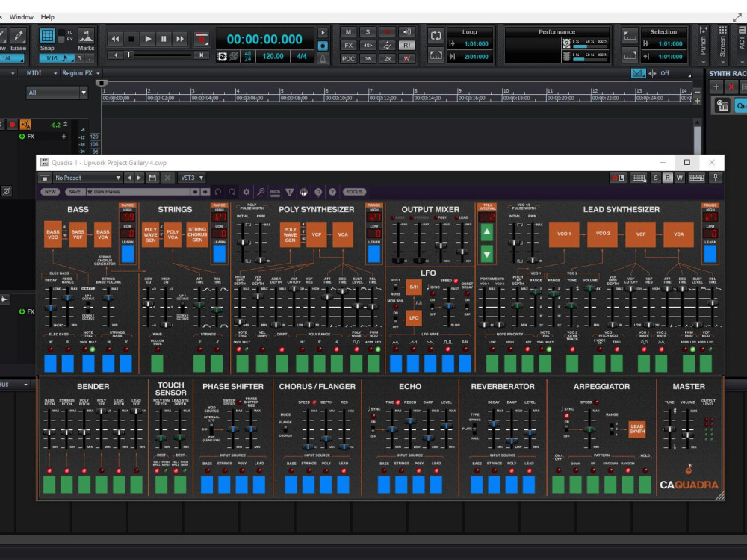
Task: Toggle global Mute with the M button
Action: point(348,32)
